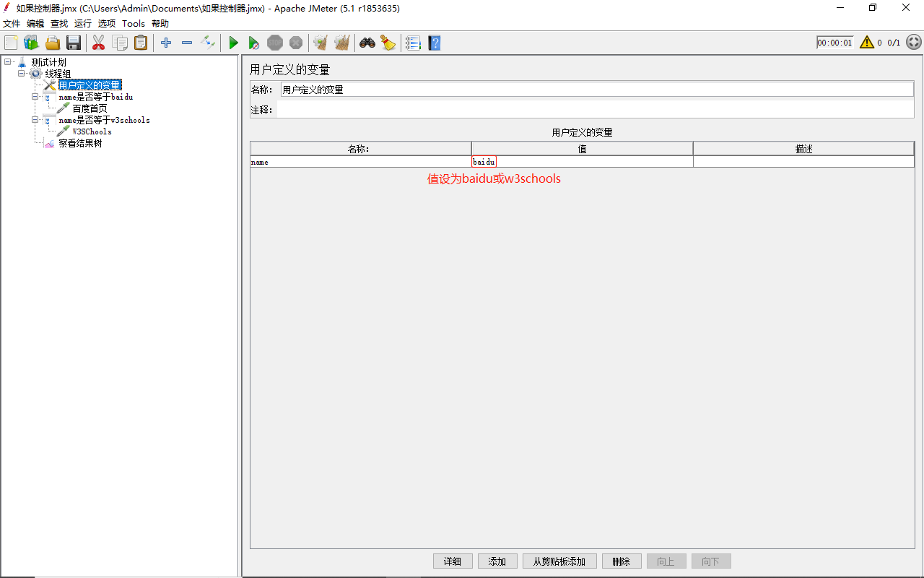Focus the 名称 input field

point(597,90)
